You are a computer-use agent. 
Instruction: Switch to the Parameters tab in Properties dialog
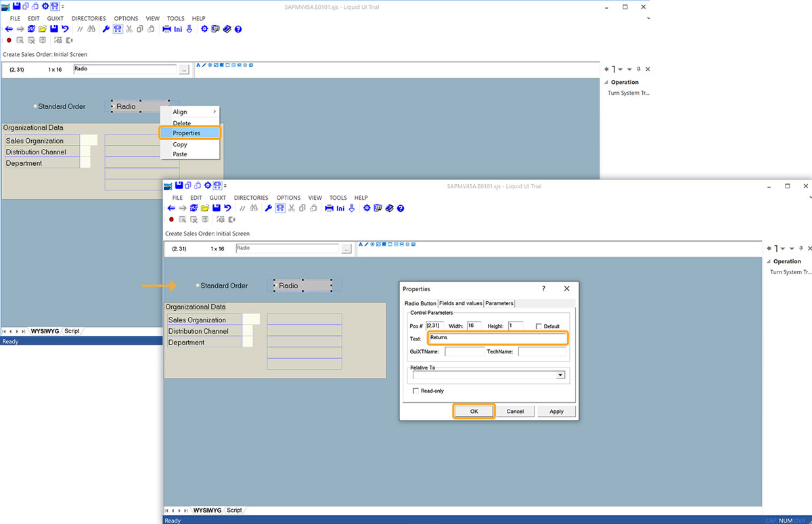pyautogui.click(x=499, y=303)
